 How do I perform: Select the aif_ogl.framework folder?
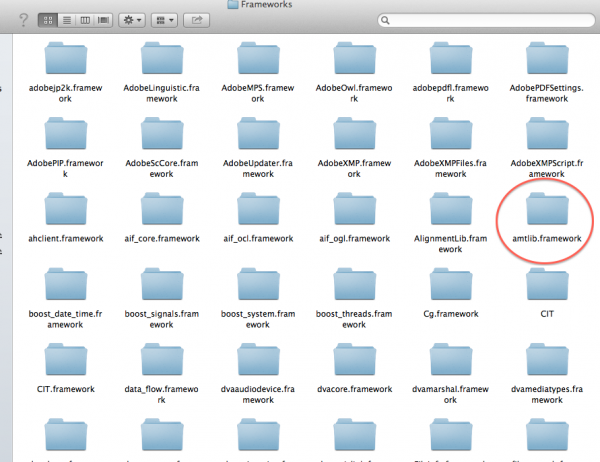click(354, 209)
